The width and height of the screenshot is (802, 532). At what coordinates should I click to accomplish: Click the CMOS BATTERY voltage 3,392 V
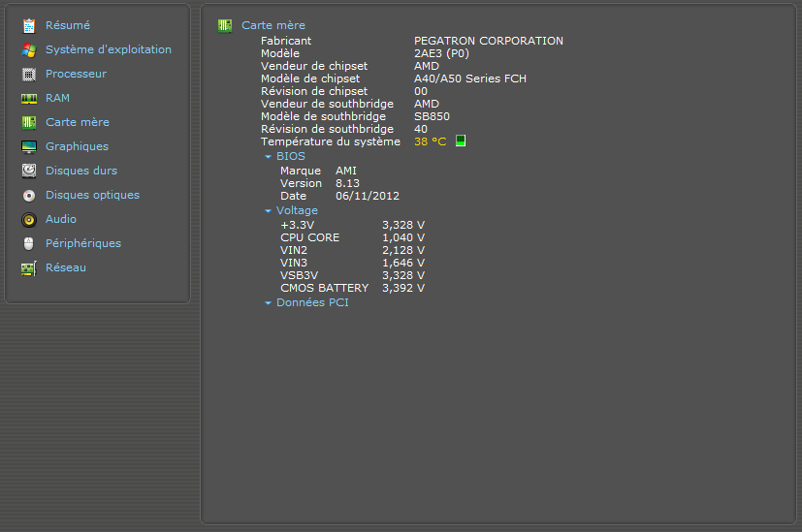click(403, 288)
